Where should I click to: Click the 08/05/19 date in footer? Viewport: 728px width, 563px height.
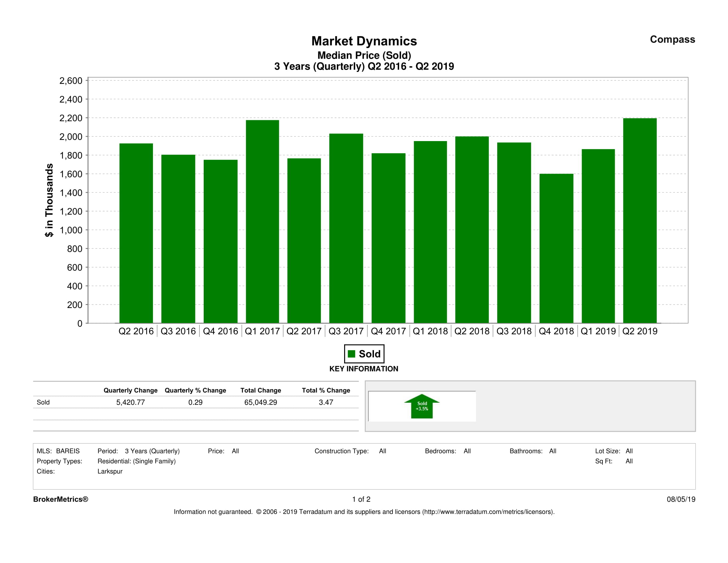pos(681,499)
